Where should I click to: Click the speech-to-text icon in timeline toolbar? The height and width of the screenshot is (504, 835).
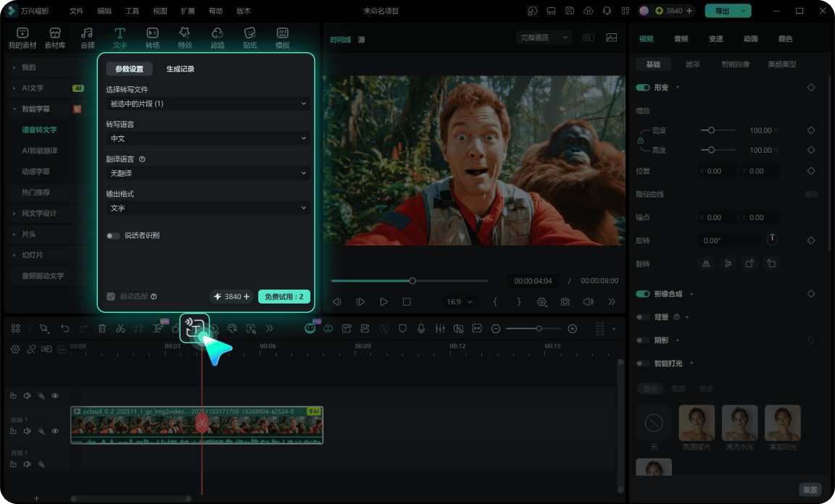click(x=195, y=328)
